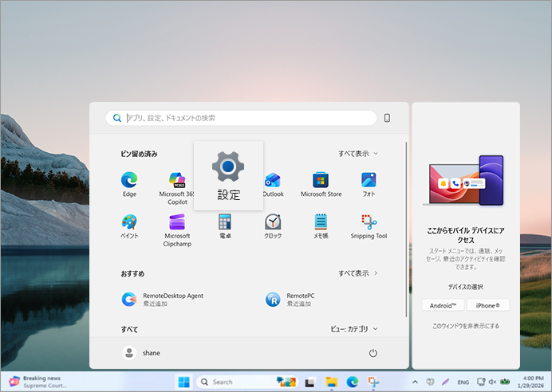Image resolution: width=552 pixels, height=392 pixels.
Task: Click the Windows Start button in taskbar
Action: point(183,382)
